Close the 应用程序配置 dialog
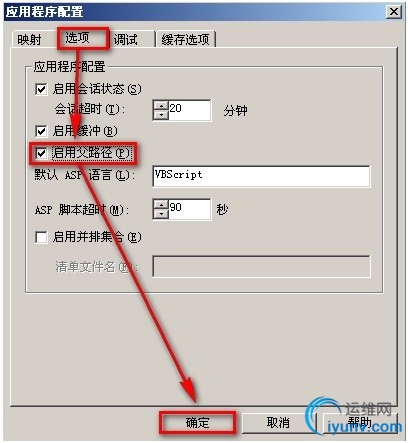Screen dimensions: 408x443 pos(394,12)
